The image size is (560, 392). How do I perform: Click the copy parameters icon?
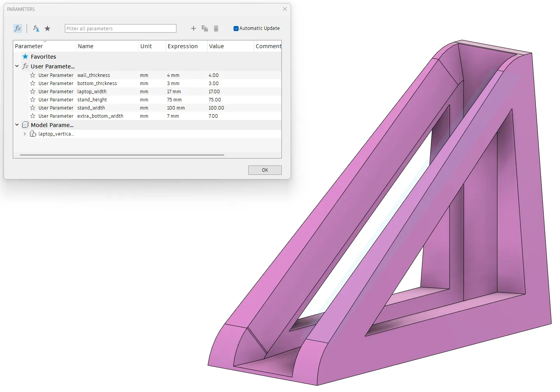click(x=205, y=28)
